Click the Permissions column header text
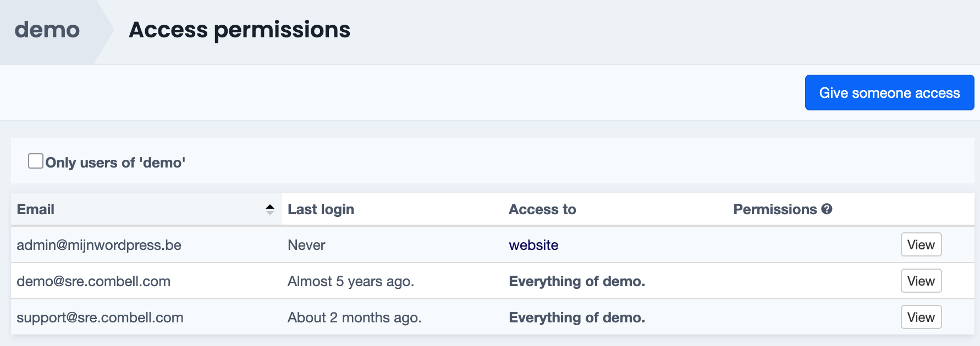The image size is (980, 346). (774, 209)
